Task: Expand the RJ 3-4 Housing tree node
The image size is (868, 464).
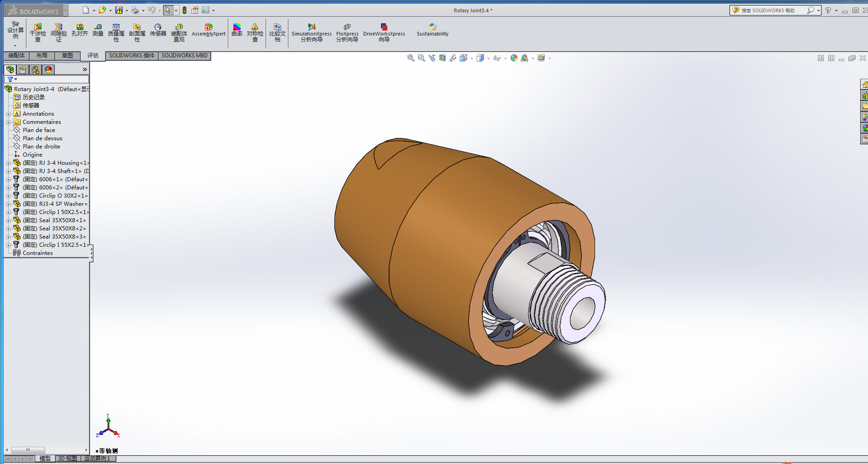Action: [x=8, y=163]
